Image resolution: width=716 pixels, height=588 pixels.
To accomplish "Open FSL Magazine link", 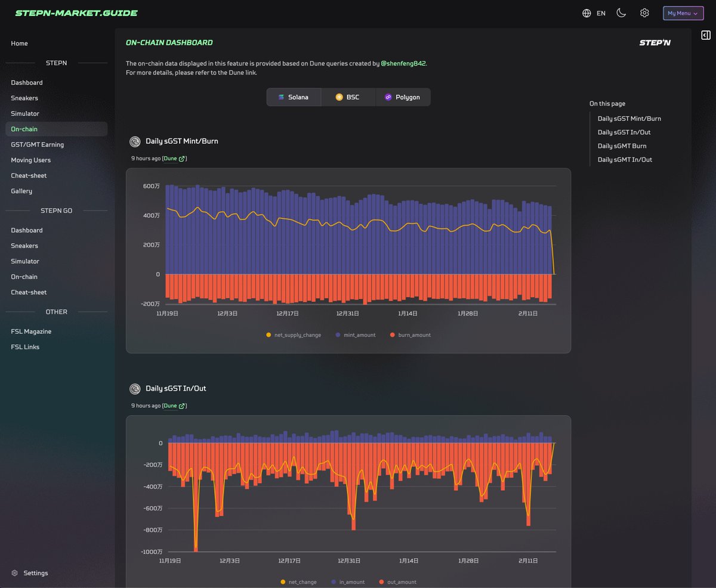I will 31,332.
